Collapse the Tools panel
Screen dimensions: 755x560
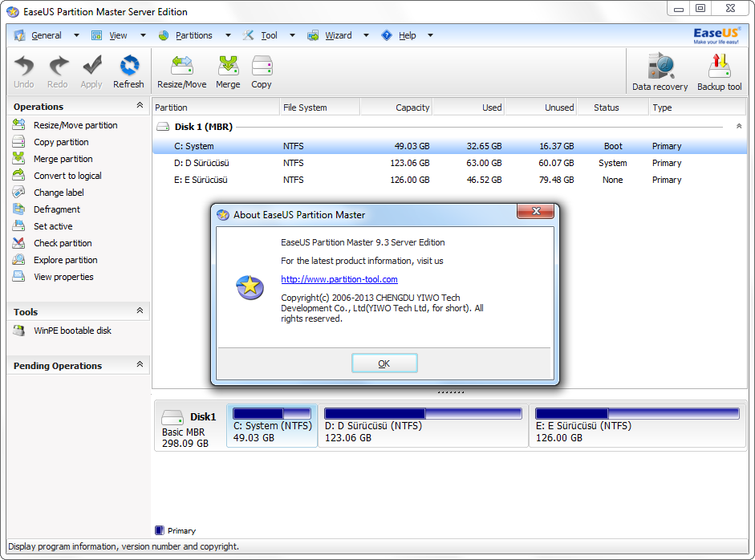coord(140,310)
